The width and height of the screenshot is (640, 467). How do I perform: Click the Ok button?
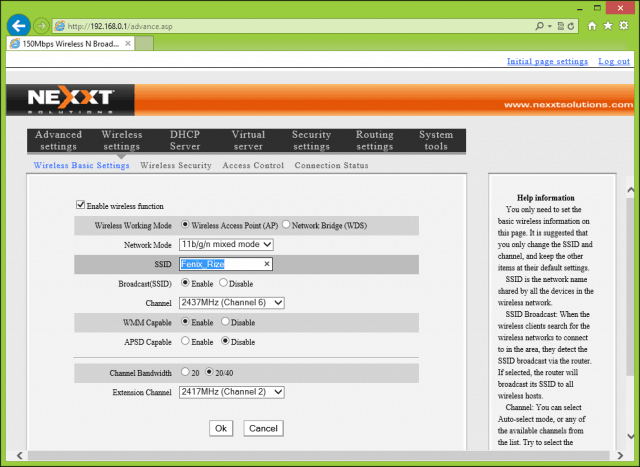click(x=221, y=428)
